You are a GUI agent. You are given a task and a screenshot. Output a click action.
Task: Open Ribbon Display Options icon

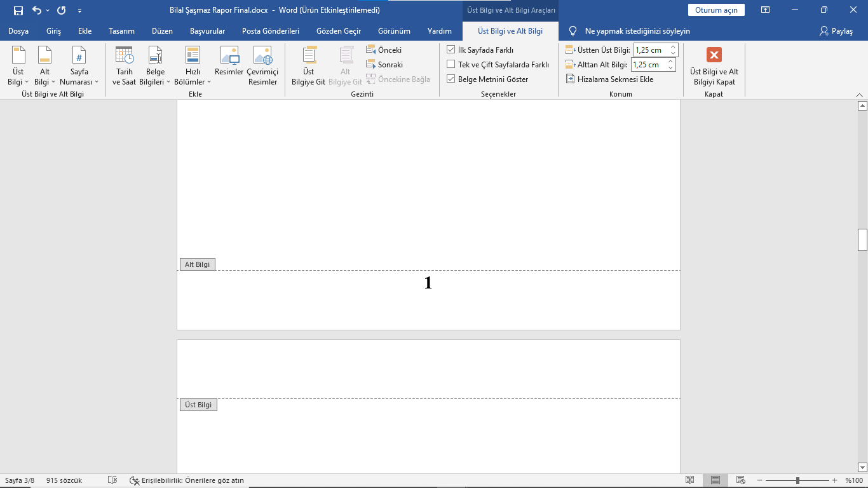(766, 10)
